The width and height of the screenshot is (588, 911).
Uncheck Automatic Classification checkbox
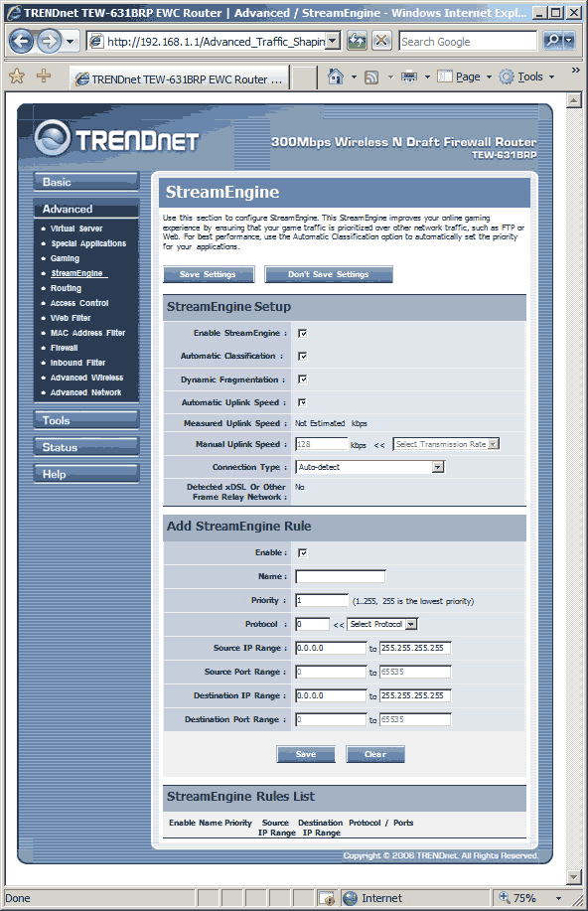(x=302, y=356)
